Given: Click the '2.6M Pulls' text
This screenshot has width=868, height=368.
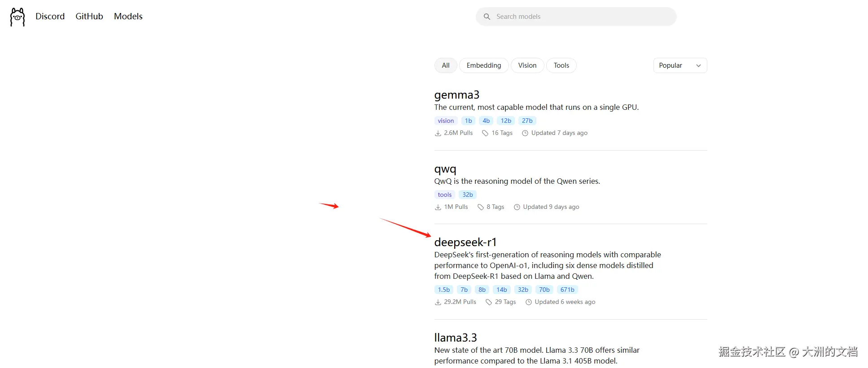Looking at the screenshot, I should [458, 133].
